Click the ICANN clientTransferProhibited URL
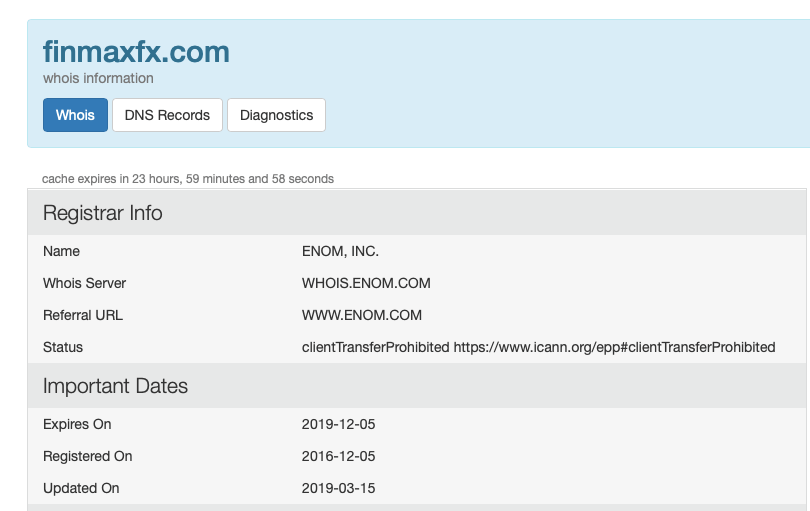The width and height of the screenshot is (810, 511). coord(614,347)
